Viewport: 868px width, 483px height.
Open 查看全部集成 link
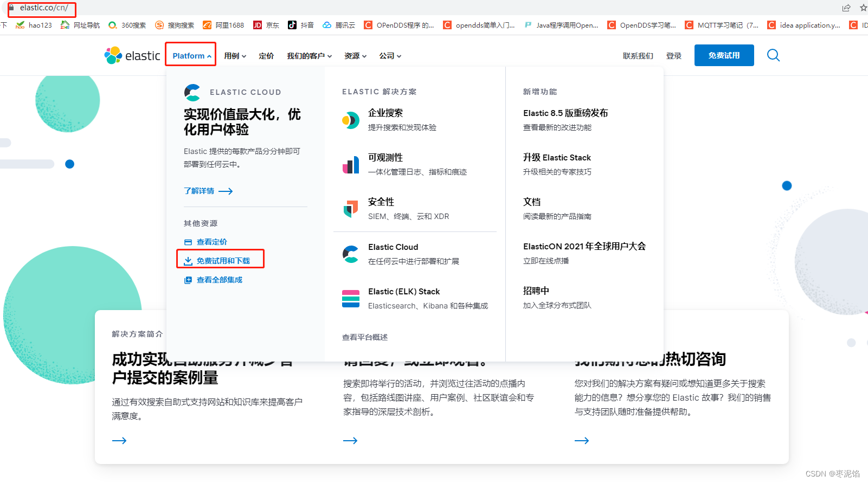click(x=220, y=280)
